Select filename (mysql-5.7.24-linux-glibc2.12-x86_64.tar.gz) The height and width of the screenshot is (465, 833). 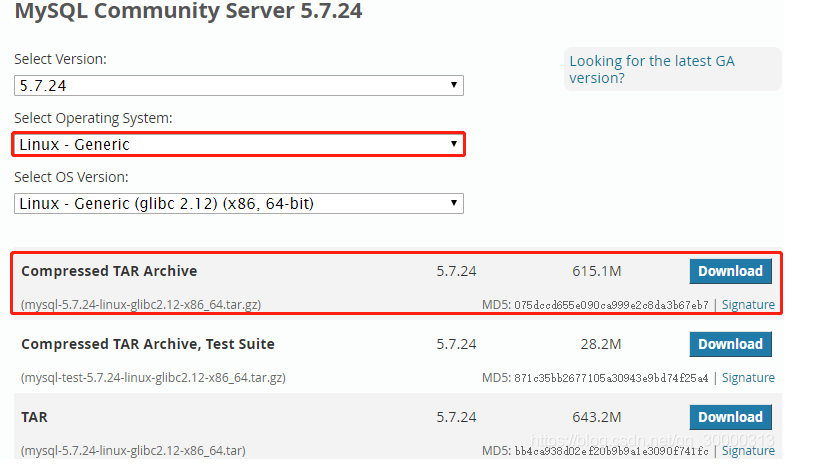tap(141, 305)
